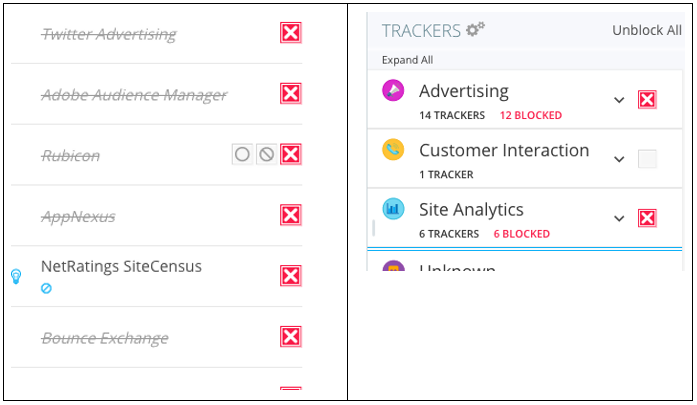
Task: Click the purple Unknown category icon
Action: point(393,266)
